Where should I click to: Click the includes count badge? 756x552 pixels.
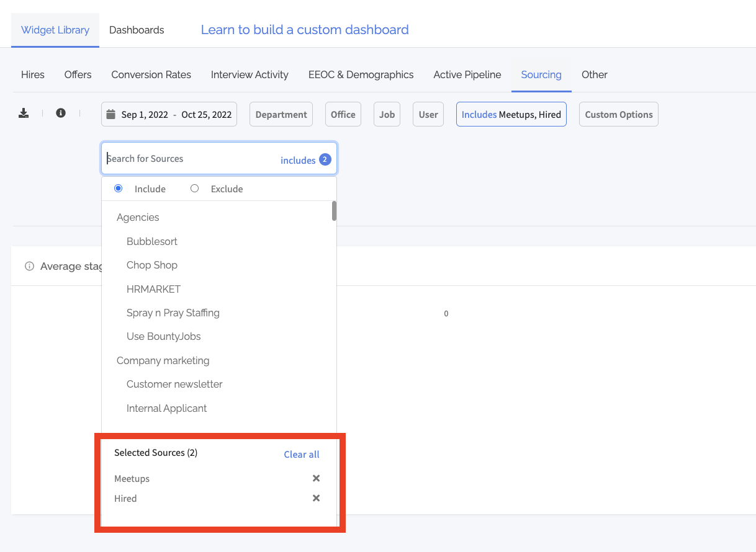click(325, 159)
